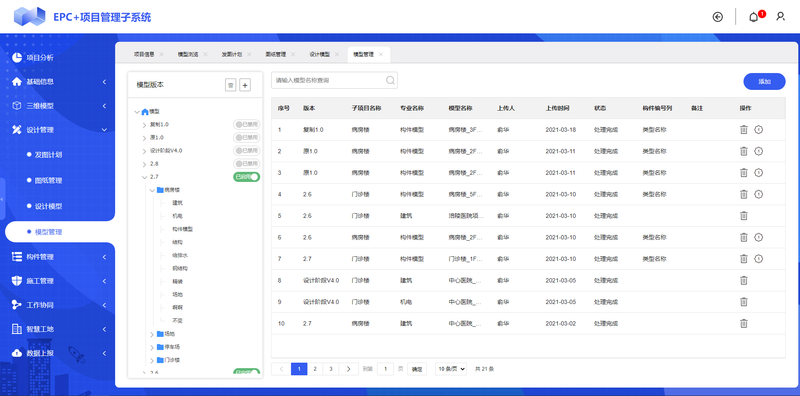Click the trash icon in row 2
Screen dimensions: 800x396
pos(744,151)
